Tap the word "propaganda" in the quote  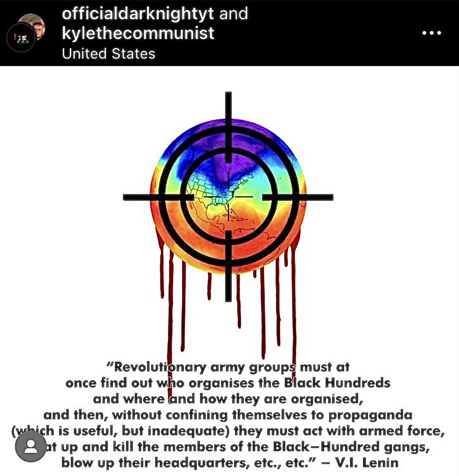[370, 415]
